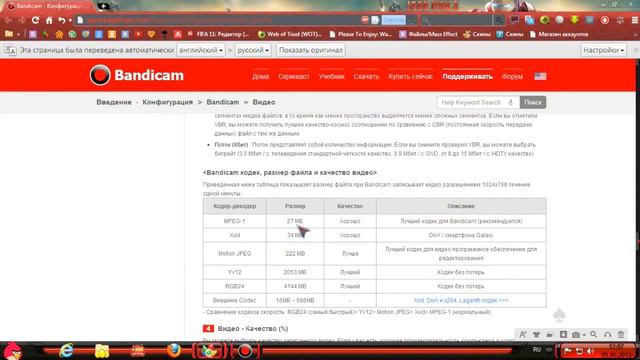Open the Форум navigation item

click(x=512, y=76)
